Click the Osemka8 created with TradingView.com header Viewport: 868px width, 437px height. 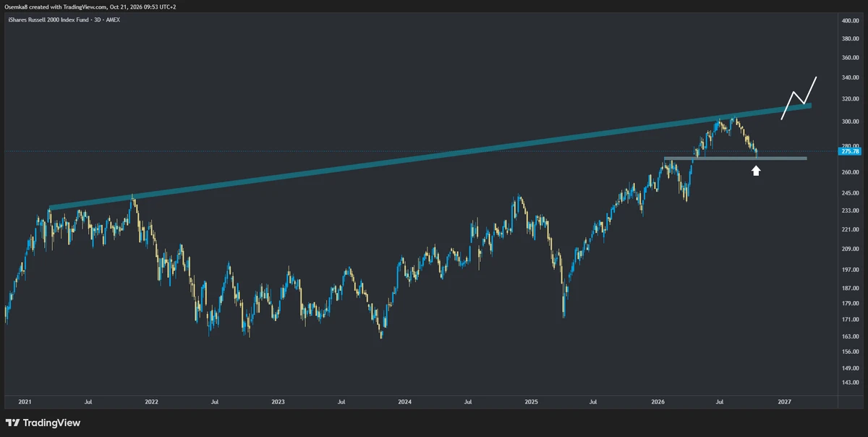point(90,7)
